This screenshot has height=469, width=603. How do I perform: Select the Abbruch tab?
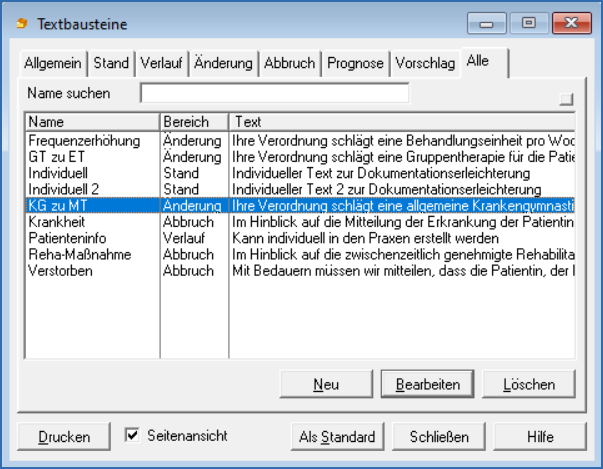pos(290,63)
